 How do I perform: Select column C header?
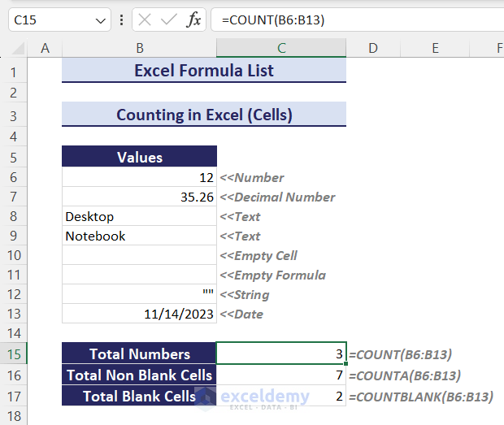(x=281, y=48)
